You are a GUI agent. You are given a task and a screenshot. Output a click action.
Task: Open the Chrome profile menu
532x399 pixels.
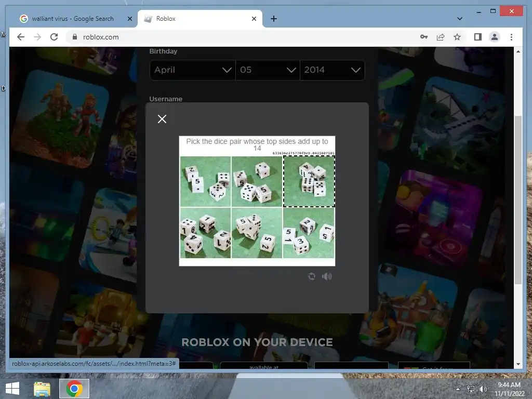tap(495, 37)
